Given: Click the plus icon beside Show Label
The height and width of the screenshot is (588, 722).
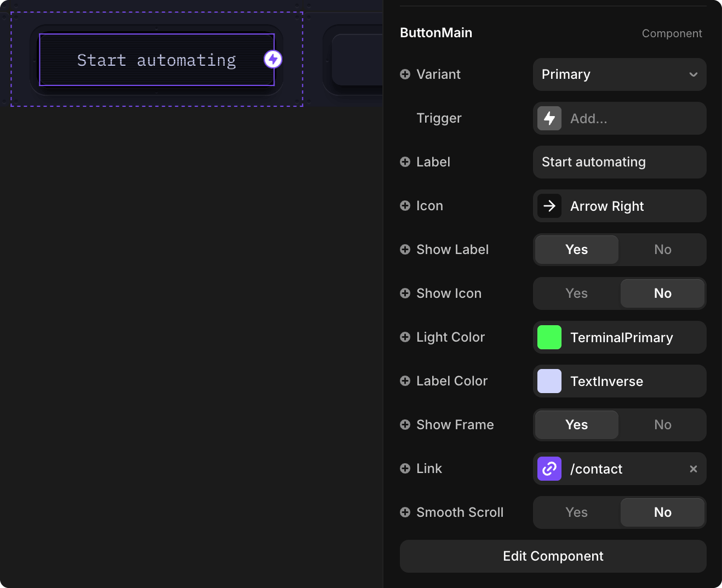Looking at the screenshot, I should [x=405, y=250].
